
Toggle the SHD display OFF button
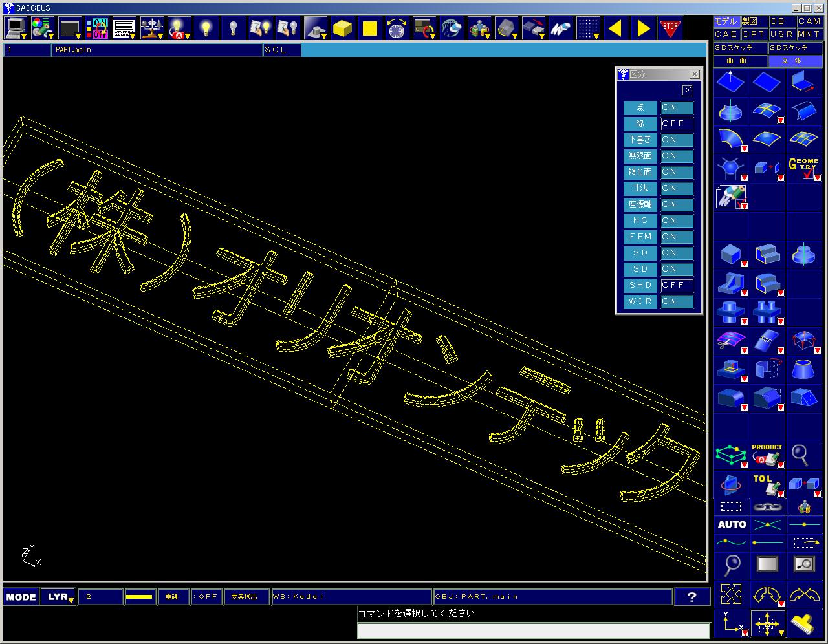pyautogui.click(x=677, y=285)
